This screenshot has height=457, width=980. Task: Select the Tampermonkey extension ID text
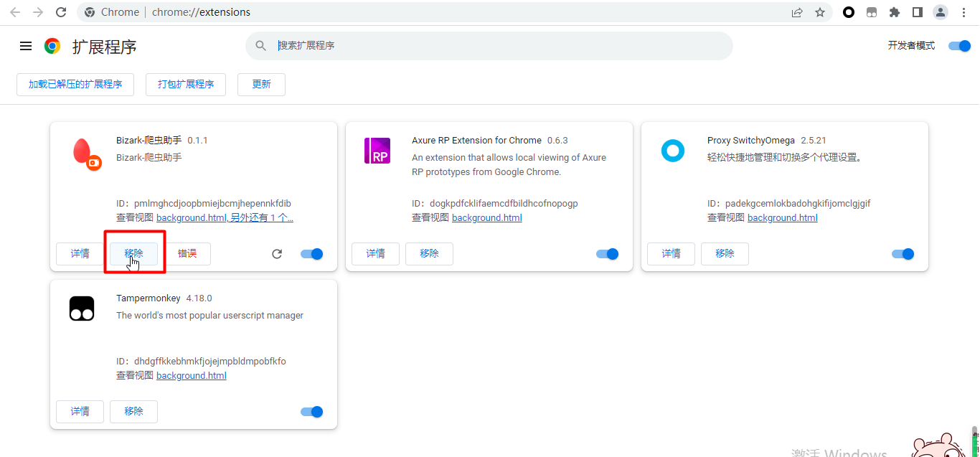click(201, 362)
